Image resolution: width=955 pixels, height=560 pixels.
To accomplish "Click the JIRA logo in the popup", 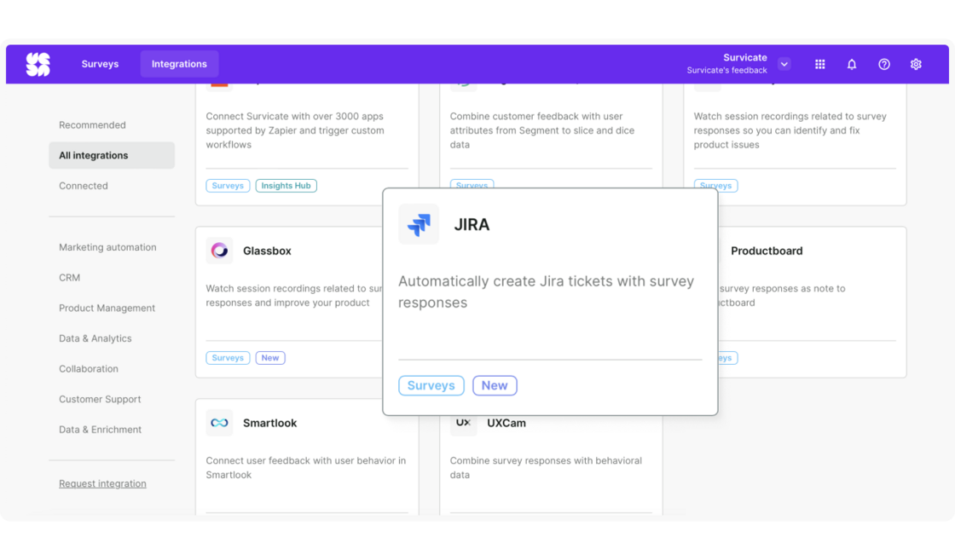I will point(419,224).
